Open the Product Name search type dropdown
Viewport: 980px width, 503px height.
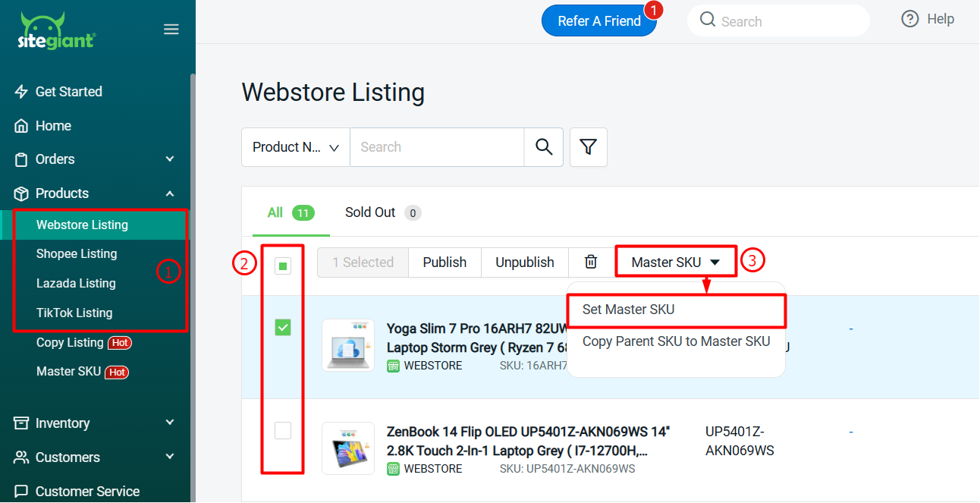pyautogui.click(x=296, y=147)
